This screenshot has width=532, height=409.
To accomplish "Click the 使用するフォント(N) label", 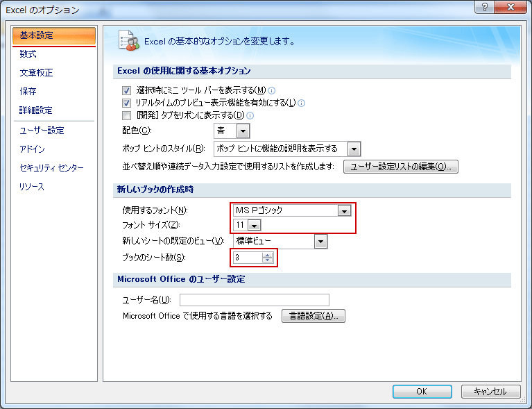I will tap(155, 210).
